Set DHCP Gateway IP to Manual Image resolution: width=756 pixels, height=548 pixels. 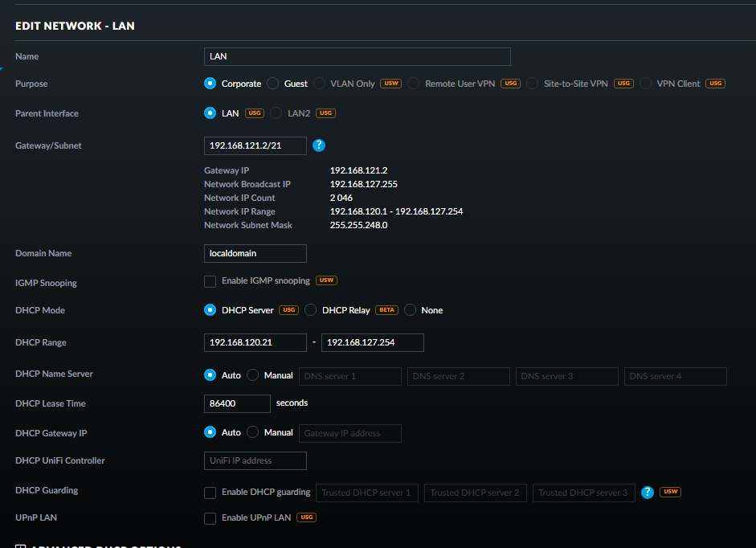tap(252, 432)
